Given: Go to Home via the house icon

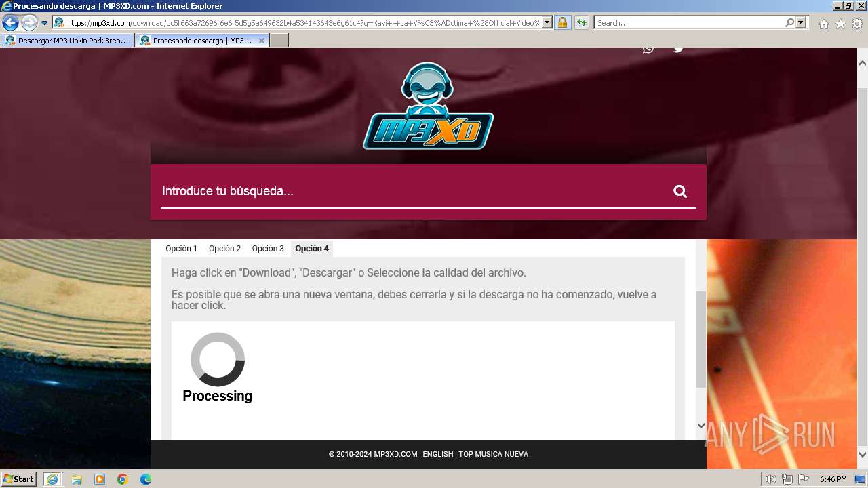Looking at the screenshot, I should (823, 24).
